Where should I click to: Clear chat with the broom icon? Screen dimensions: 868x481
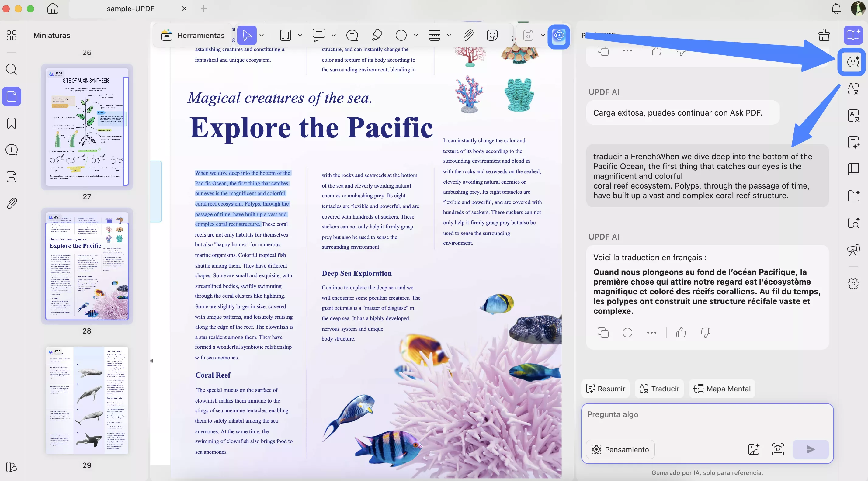824,35
